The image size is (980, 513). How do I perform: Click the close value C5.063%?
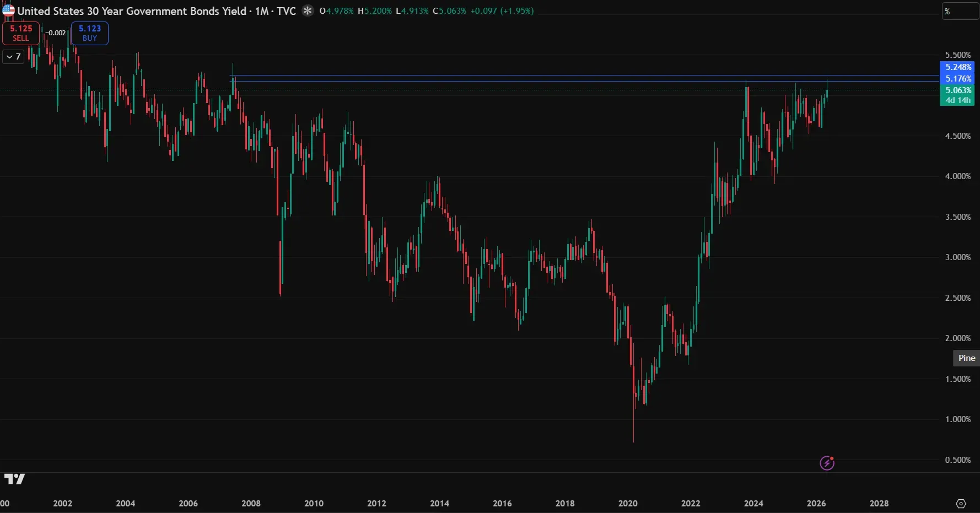(x=449, y=11)
